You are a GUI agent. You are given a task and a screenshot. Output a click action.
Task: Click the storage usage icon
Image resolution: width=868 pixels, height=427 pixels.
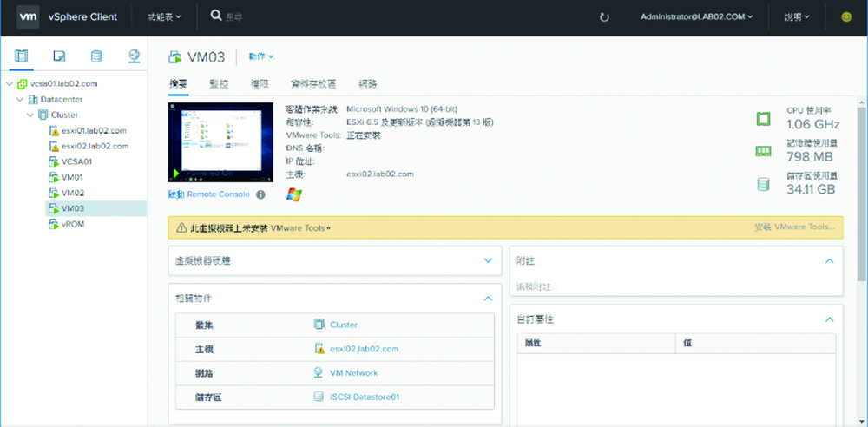(763, 184)
